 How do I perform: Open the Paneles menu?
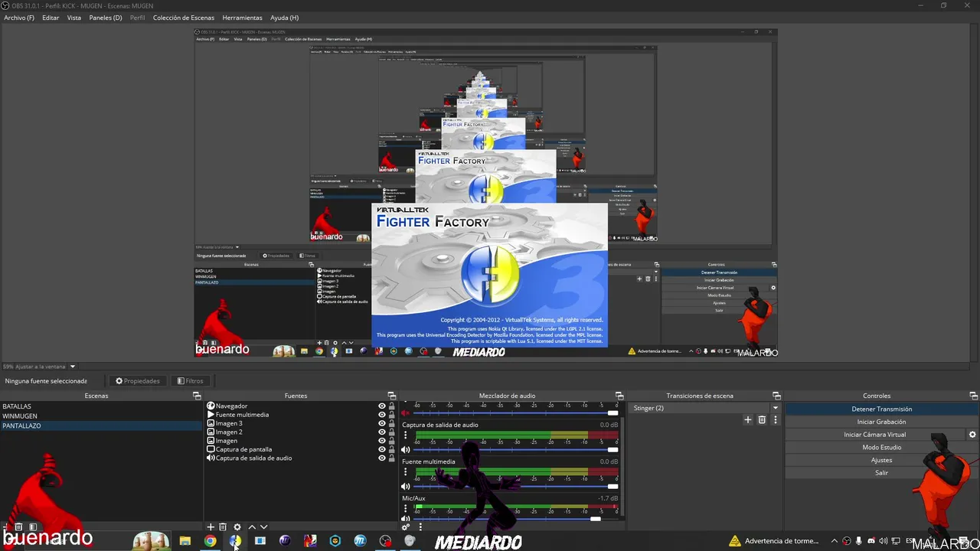(x=106, y=18)
